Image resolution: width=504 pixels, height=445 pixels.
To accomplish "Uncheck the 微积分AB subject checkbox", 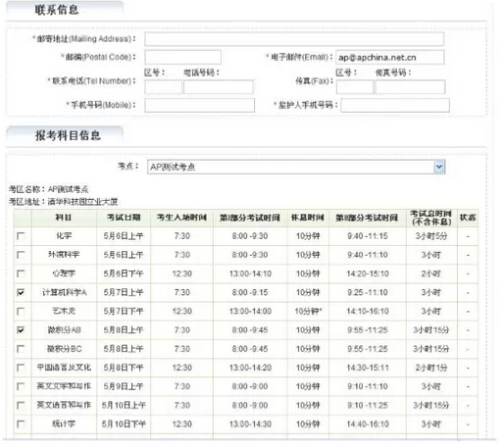I will coord(21,330).
